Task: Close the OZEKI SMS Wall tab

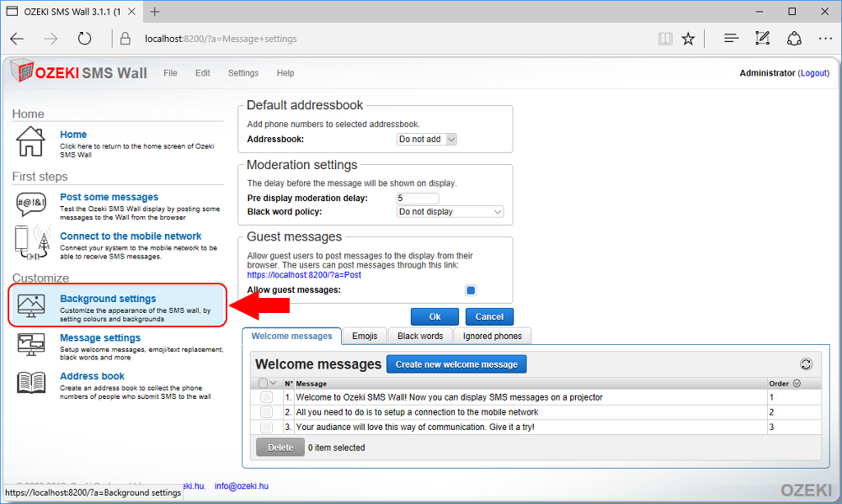Action: pos(131,12)
